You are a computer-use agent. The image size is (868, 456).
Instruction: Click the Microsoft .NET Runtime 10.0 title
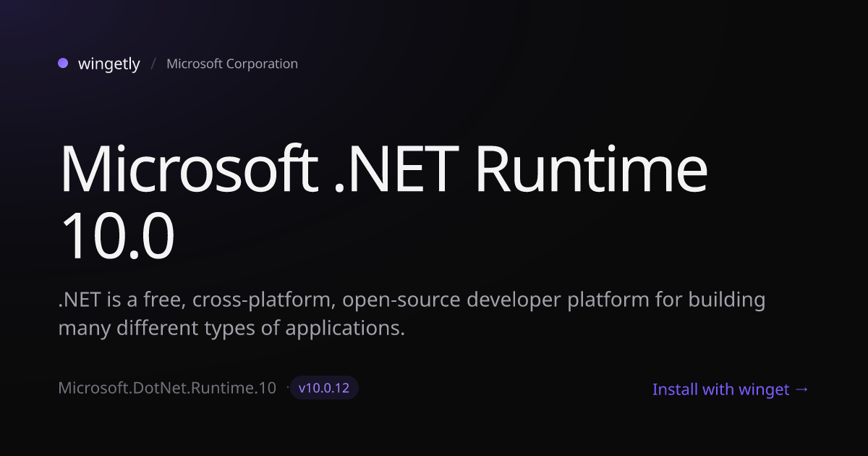point(383,203)
